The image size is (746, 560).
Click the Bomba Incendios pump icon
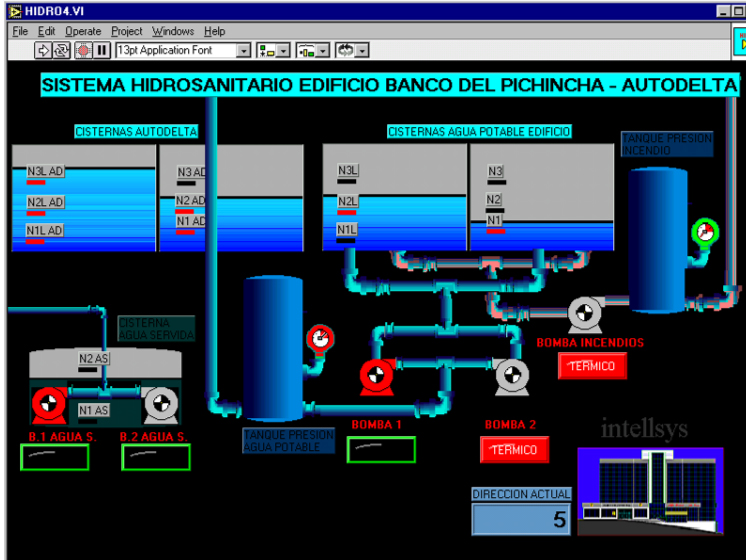coord(585,314)
